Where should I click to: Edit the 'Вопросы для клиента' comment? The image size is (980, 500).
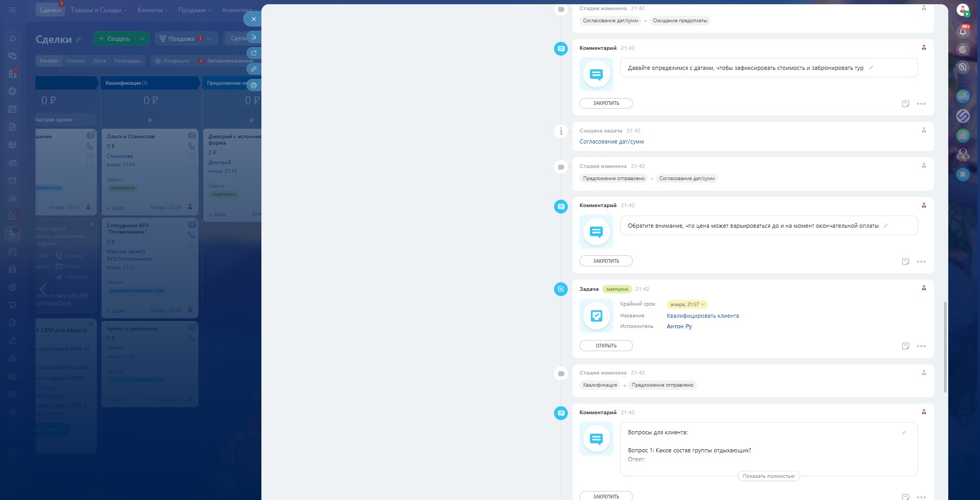tap(904, 433)
